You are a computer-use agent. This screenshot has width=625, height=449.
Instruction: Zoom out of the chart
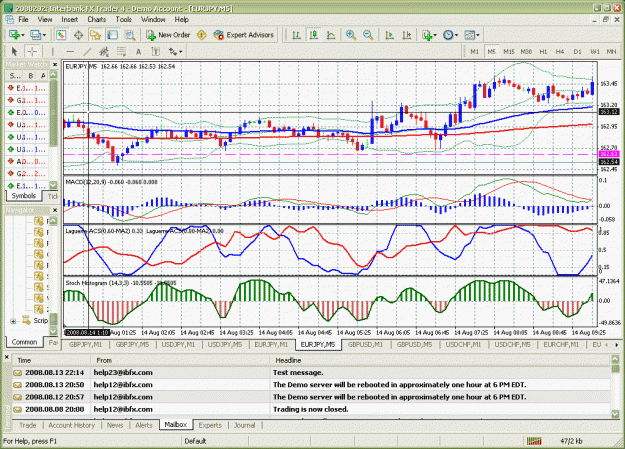click(x=368, y=35)
